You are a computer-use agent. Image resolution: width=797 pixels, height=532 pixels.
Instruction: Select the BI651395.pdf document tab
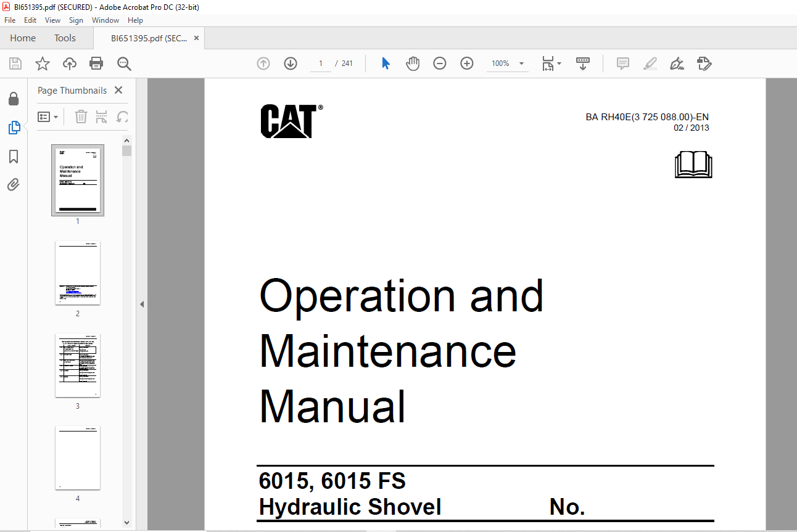click(x=149, y=38)
